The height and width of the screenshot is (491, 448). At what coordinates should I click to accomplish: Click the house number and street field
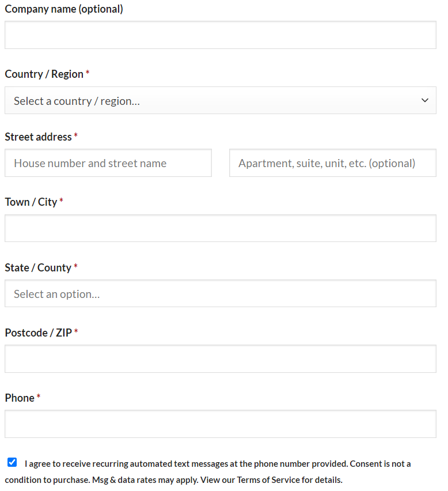[x=108, y=163]
